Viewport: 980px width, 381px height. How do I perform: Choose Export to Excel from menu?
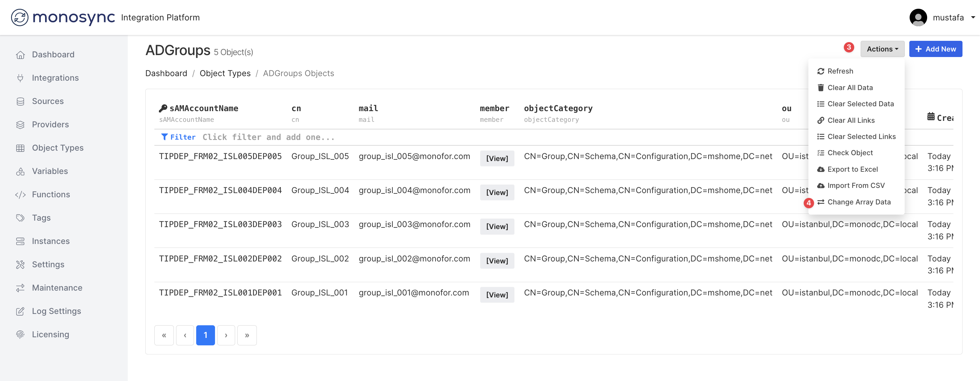852,169
